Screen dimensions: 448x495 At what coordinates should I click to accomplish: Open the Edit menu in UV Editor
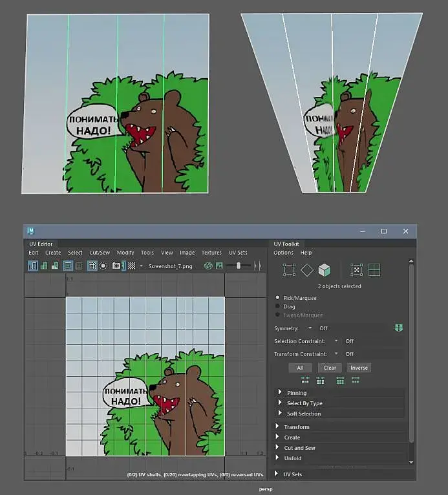click(x=34, y=253)
